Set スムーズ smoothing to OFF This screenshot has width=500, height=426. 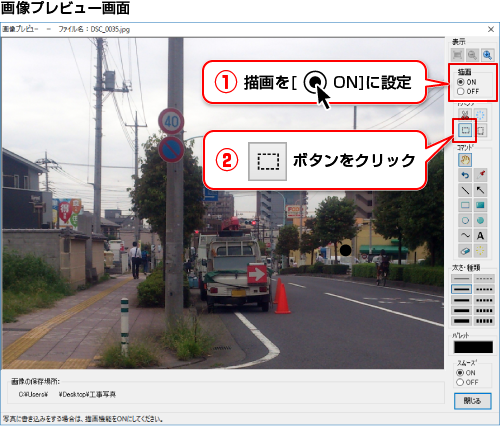click(467, 382)
